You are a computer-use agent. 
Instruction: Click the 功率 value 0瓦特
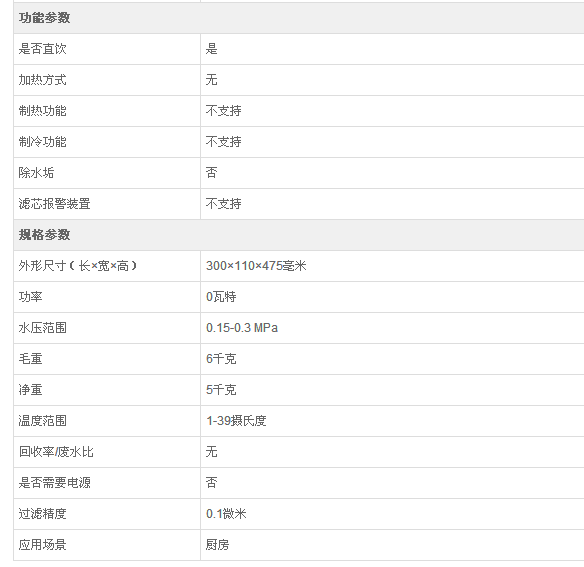click(221, 297)
